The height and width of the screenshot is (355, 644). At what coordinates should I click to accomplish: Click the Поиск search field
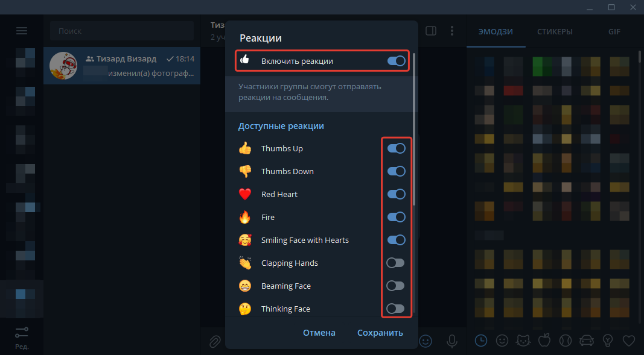[x=122, y=31]
